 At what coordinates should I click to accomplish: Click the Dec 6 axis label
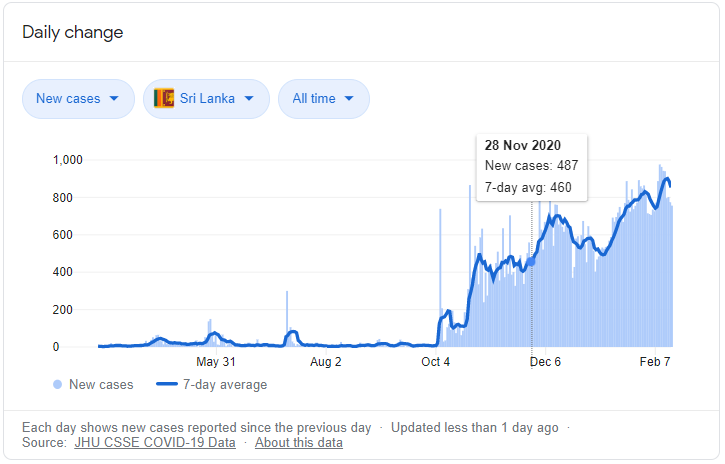pyautogui.click(x=545, y=361)
